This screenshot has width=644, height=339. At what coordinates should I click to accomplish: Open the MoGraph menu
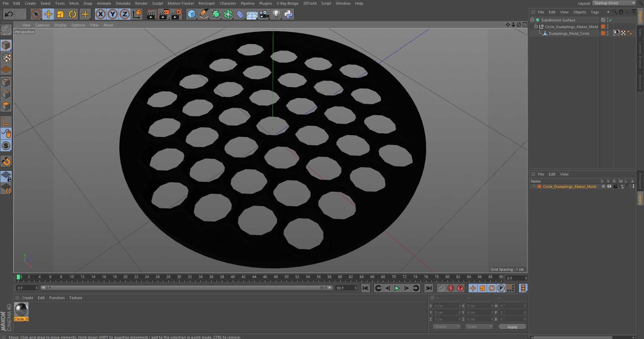tap(207, 3)
